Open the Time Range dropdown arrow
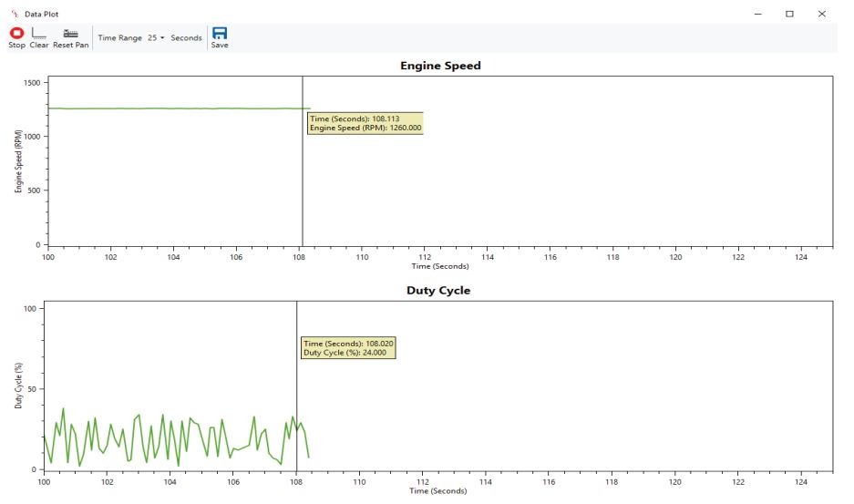 point(162,38)
